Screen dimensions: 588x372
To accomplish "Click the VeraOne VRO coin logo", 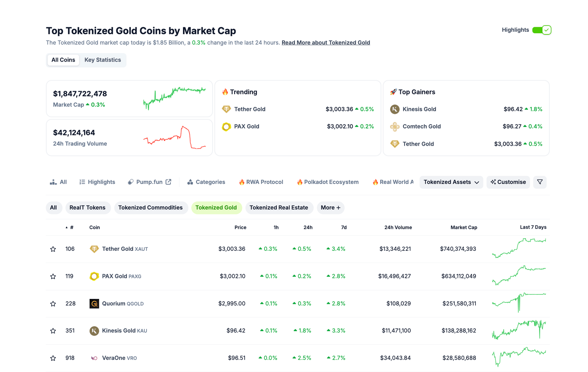I will 94,358.
